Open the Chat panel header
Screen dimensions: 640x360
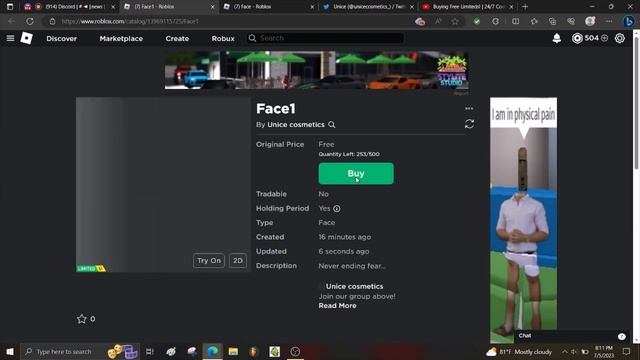tap(571, 336)
